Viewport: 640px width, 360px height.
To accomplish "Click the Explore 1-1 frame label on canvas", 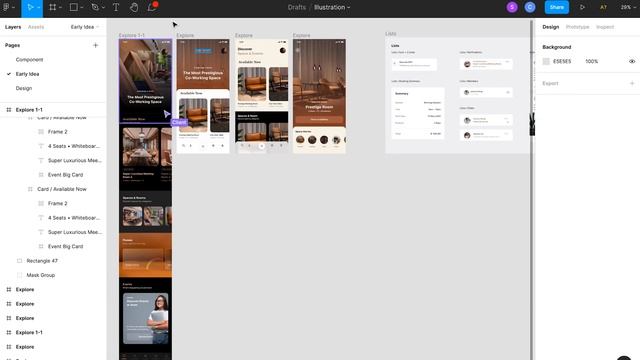I will tap(131, 36).
